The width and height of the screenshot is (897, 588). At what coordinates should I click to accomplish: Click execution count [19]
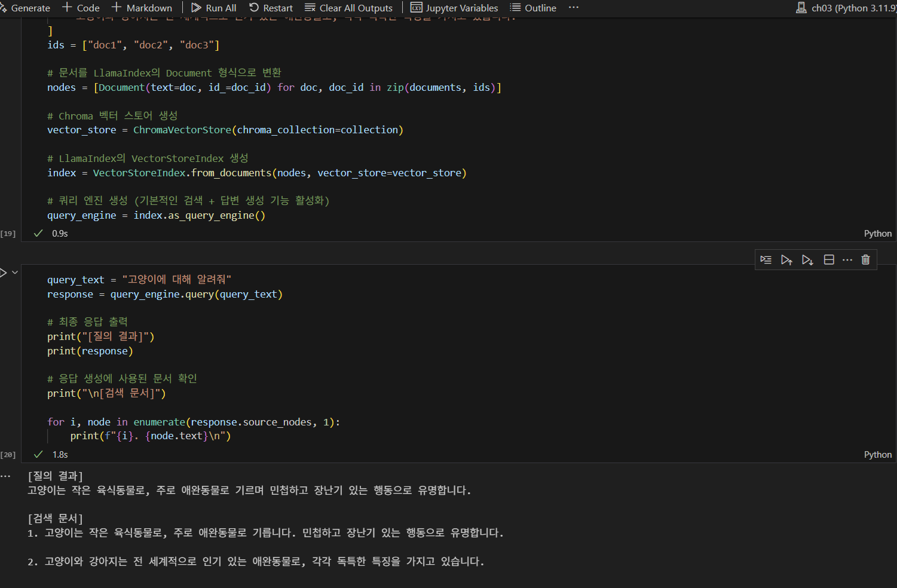(x=8, y=234)
